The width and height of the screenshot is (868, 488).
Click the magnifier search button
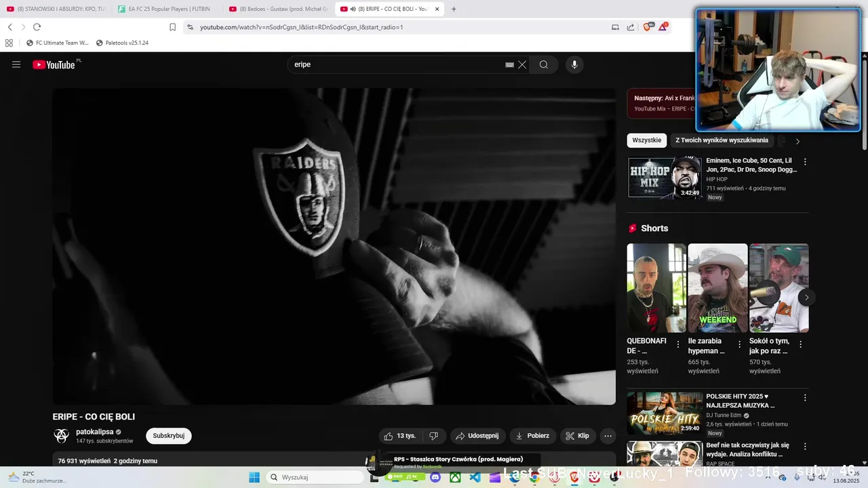click(544, 64)
